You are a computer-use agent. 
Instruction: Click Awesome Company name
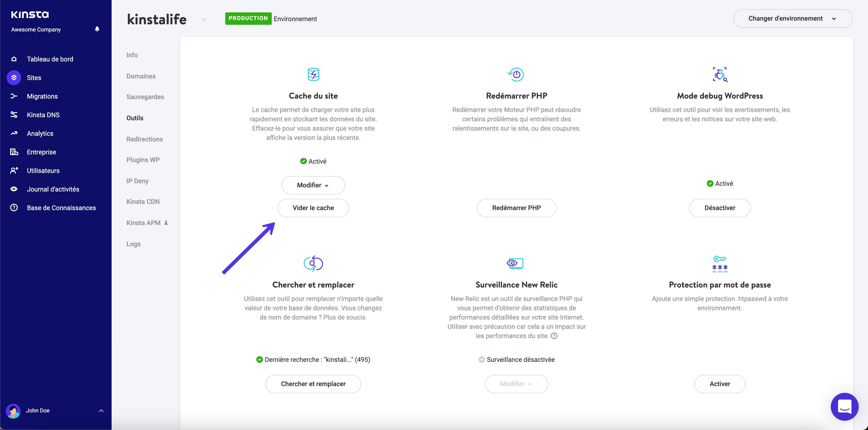click(x=36, y=29)
